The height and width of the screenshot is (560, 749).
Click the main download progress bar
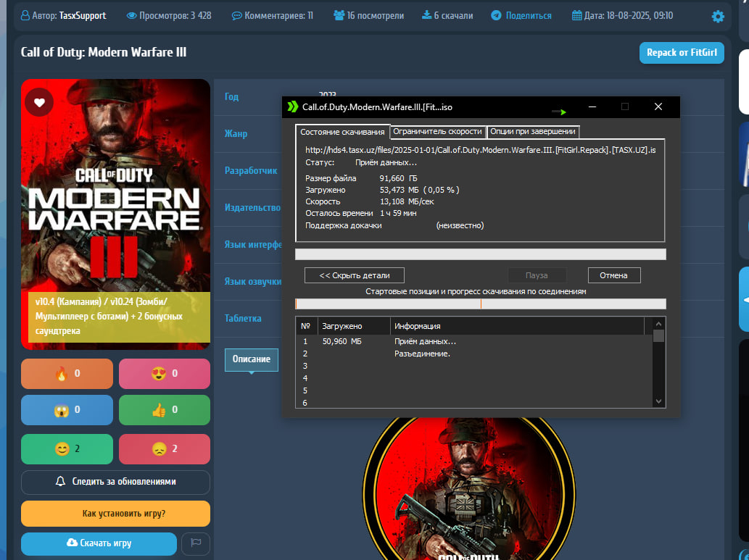pos(481,254)
